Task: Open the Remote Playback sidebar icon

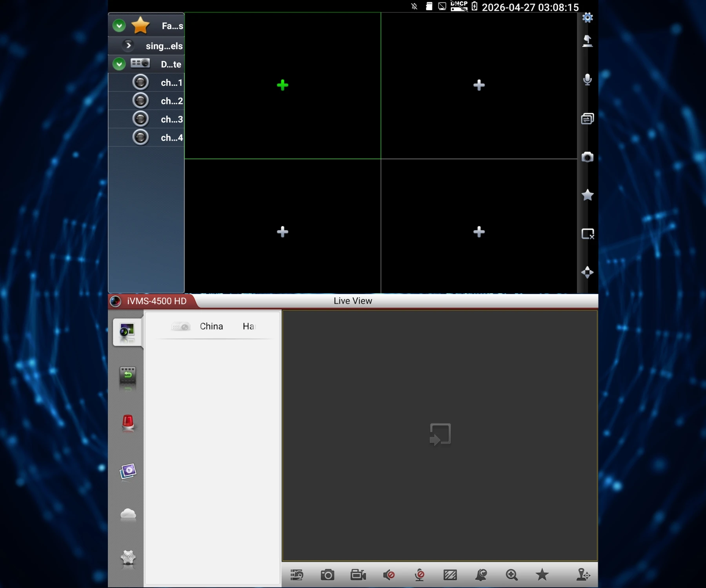Action: (127, 378)
